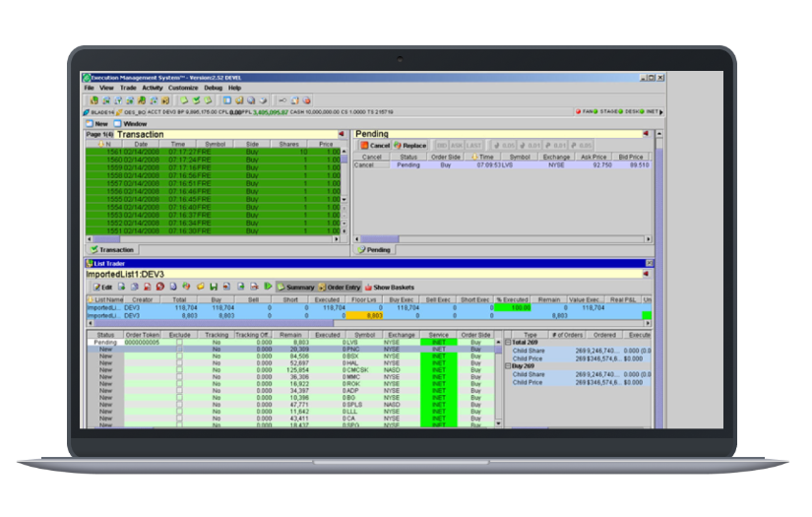Open the Debug menu
Image resolution: width=812 pixels, height=517 pixels.
point(213,88)
